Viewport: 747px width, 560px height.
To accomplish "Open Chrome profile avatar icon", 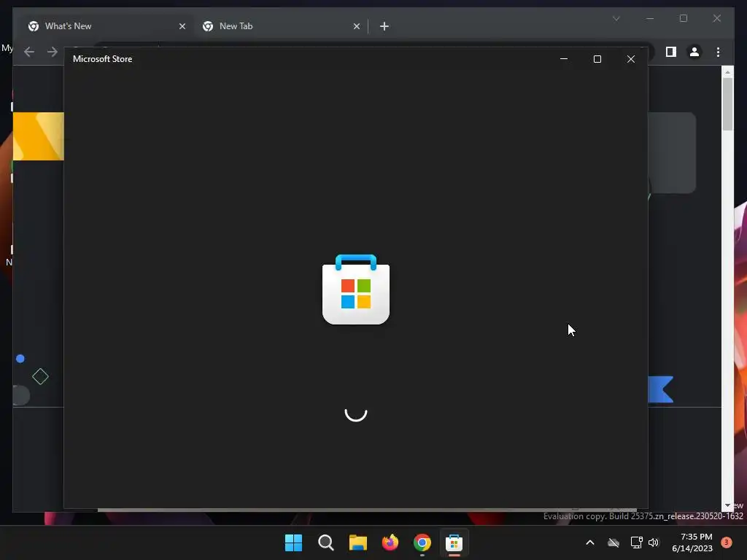I will click(x=694, y=52).
